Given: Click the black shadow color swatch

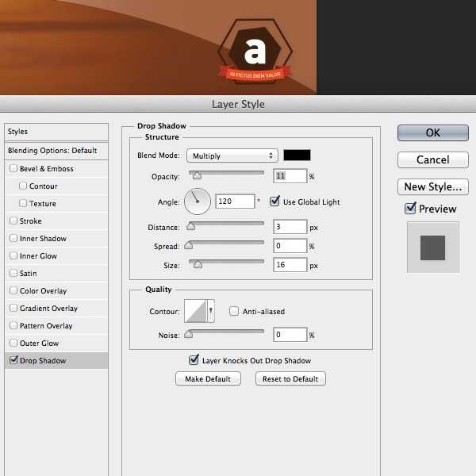Looking at the screenshot, I should pos(297,155).
